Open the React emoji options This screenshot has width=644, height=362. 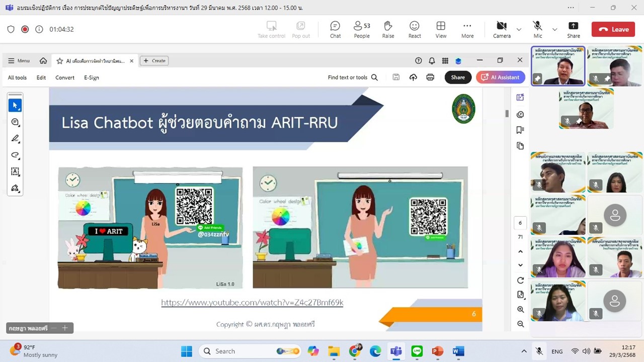point(415,29)
